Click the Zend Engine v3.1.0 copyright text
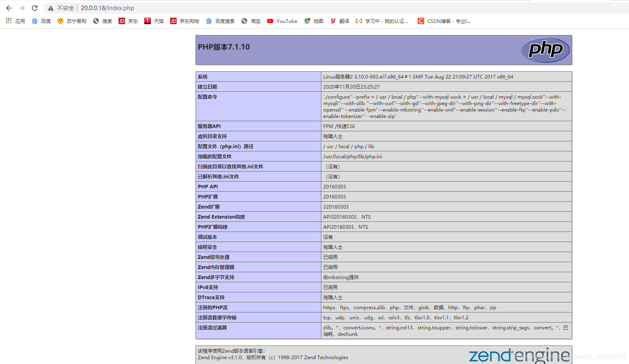This screenshot has width=629, height=364. tap(273, 357)
